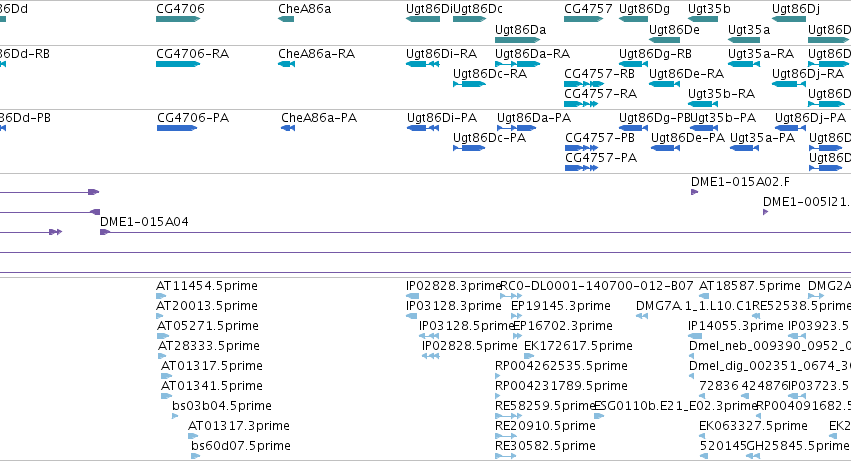Choose the EK063327.5prime EST label
This screenshot has height=461, width=851.
point(753,426)
